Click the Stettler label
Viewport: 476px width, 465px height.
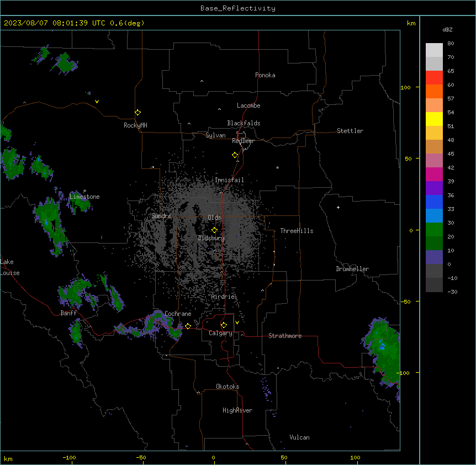350,131
